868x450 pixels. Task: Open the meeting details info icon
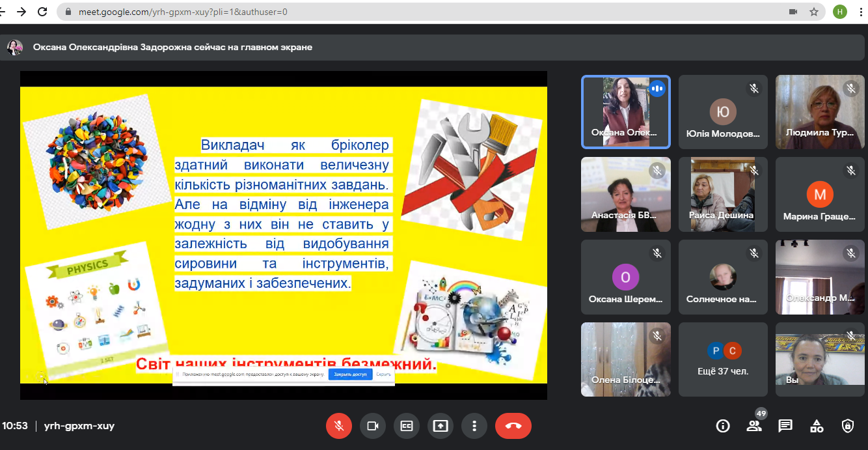(723, 426)
